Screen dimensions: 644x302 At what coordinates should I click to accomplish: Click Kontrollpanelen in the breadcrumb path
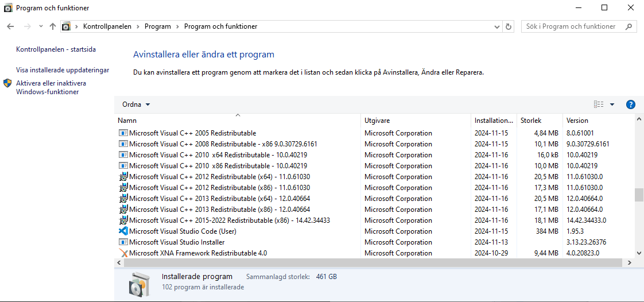(107, 26)
